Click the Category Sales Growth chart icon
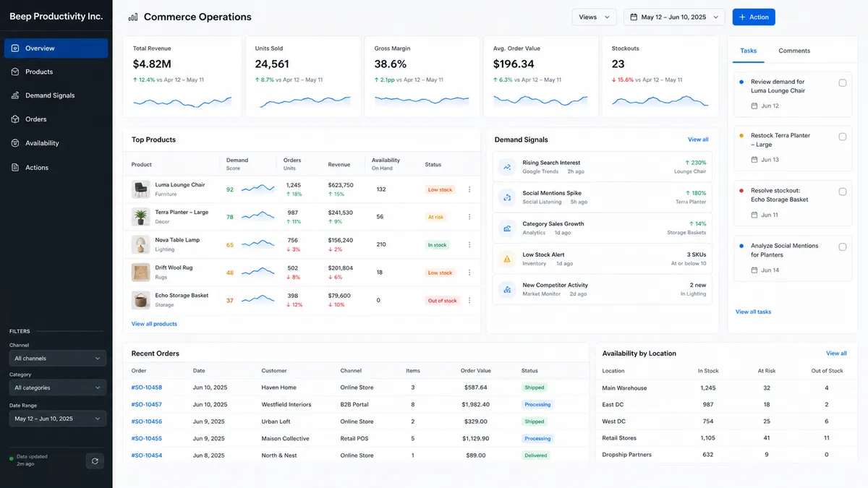 [x=507, y=228]
